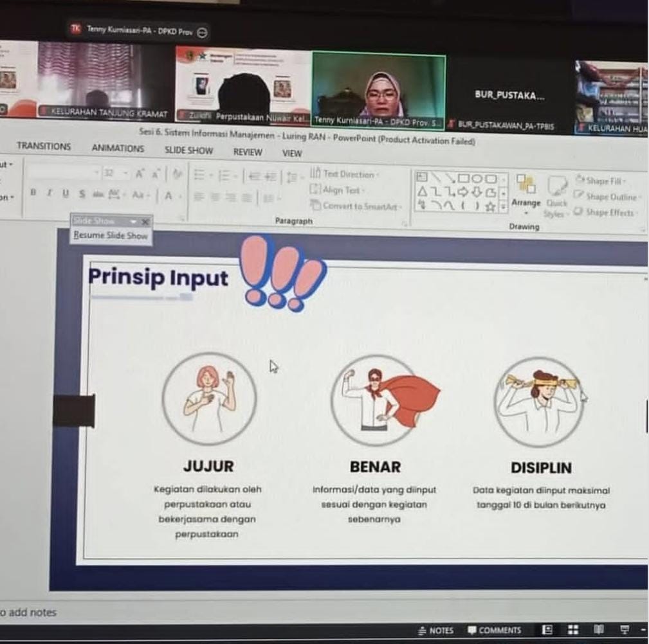Toggle Italic text formatting
This screenshot has height=644, width=649.
pos(49,193)
